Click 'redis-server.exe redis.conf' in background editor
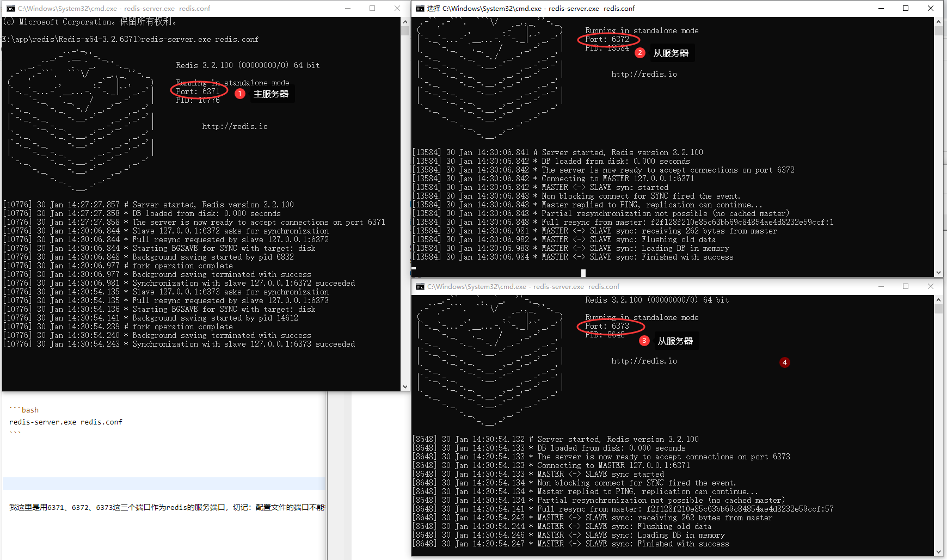 (x=66, y=422)
